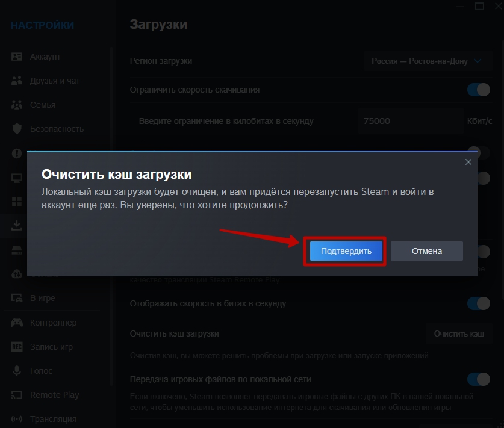Click the Трансляция broadcast icon
Image resolution: width=504 pixels, height=428 pixels.
point(17,419)
